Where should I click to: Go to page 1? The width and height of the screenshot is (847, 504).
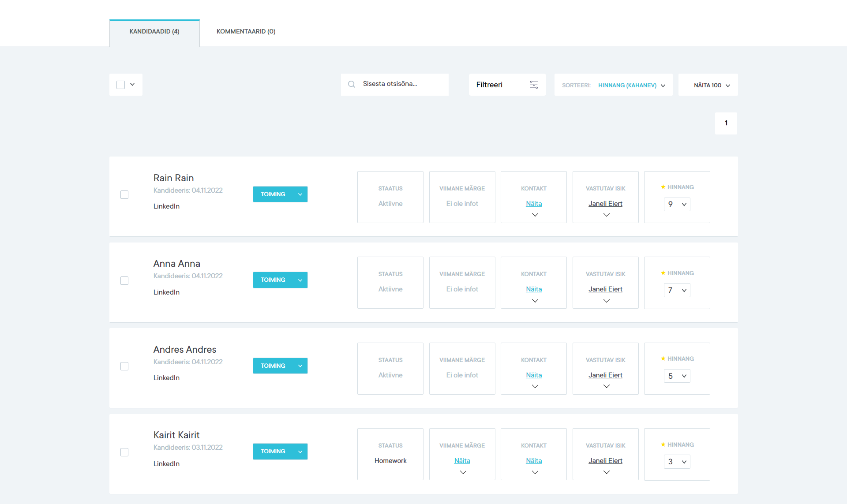click(x=726, y=123)
